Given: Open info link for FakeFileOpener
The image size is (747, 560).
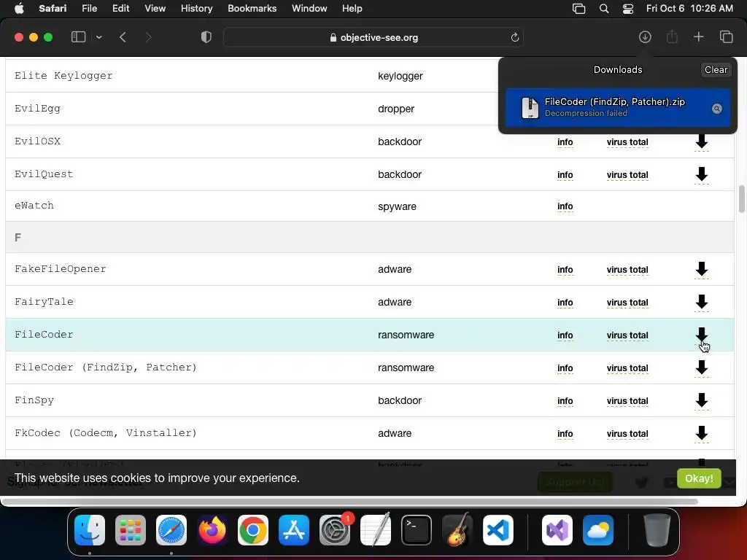Looking at the screenshot, I should (565, 270).
